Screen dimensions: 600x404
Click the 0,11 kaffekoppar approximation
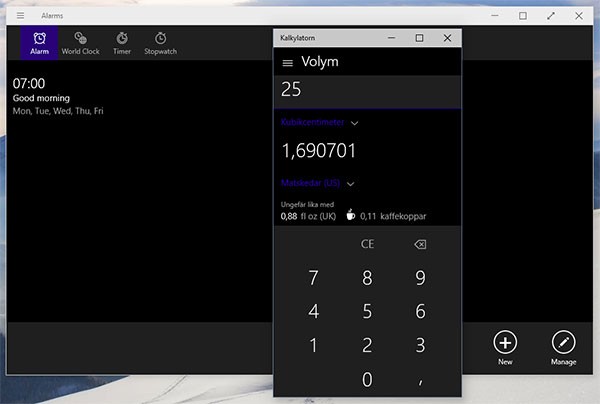click(386, 216)
